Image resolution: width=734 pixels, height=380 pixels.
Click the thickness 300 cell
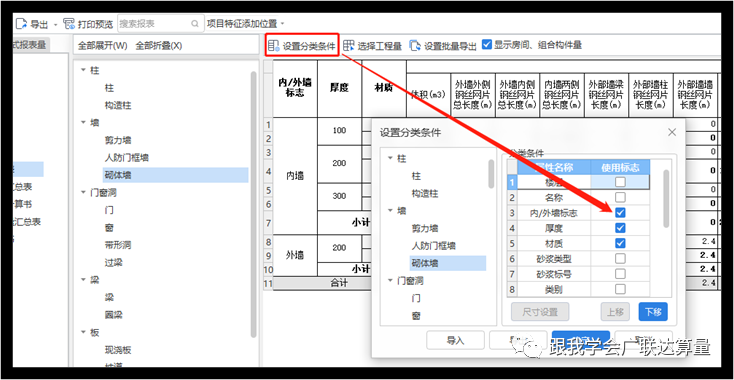tap(339, 196)
